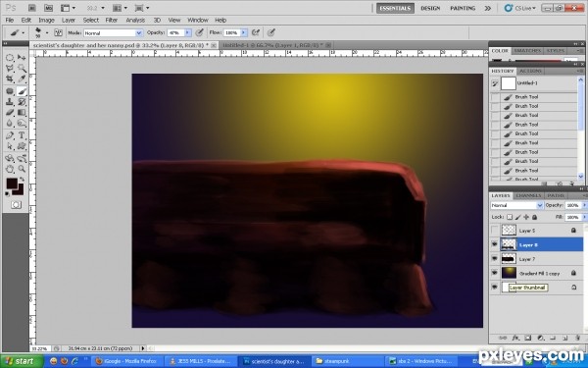Hide Gradient Fill 1 copy layer
The image size is (588, 368).
click(x=495, y=273)
